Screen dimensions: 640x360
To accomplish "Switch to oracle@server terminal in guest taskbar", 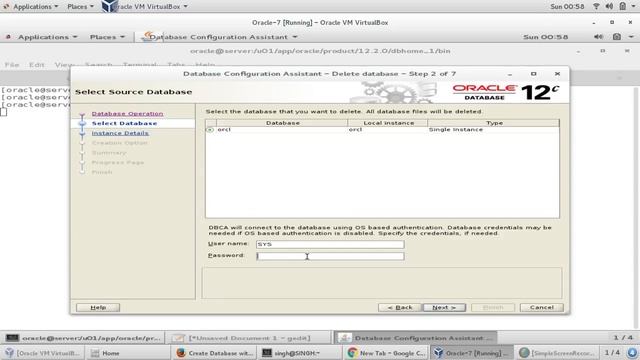I will (x=83, y=338).
